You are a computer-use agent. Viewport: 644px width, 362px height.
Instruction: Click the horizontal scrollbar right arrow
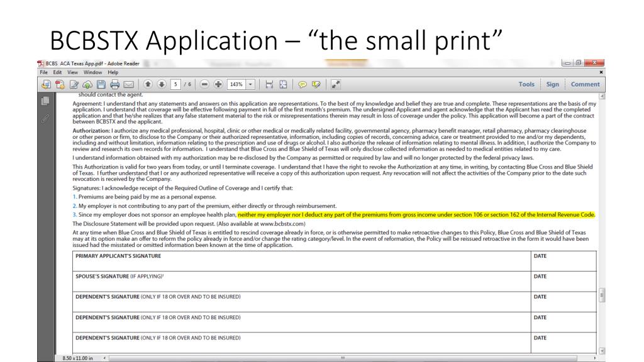click(x=595, y=358)
